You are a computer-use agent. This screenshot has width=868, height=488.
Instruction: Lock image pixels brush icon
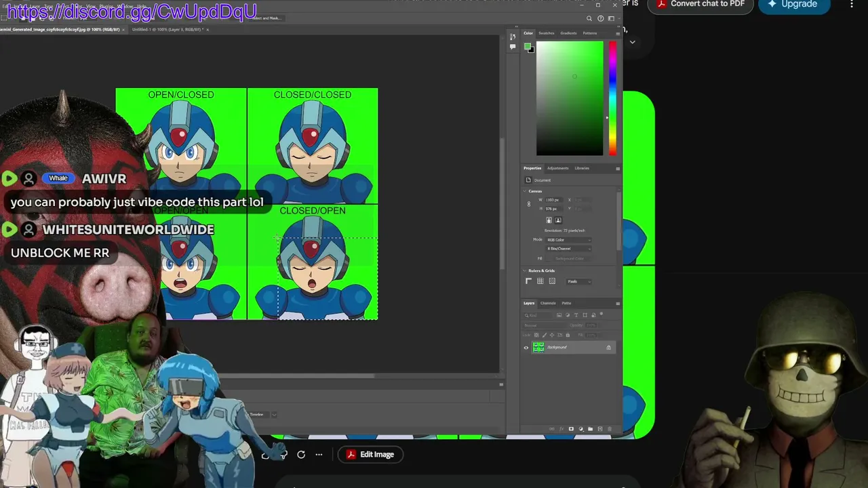click(x=544, y=335)
